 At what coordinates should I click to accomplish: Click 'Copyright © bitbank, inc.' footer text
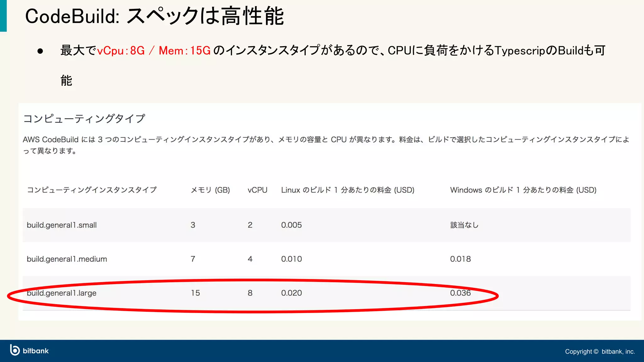600,351
